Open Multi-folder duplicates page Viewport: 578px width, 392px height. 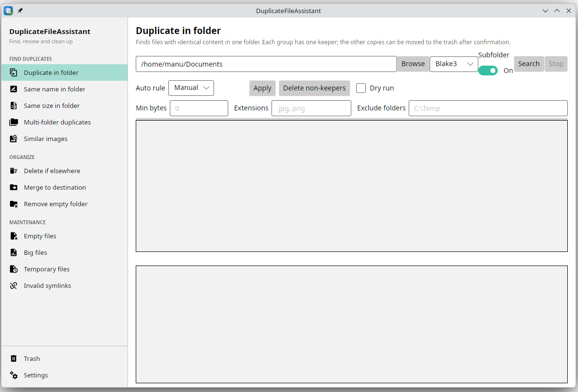[x=65, y=122]
